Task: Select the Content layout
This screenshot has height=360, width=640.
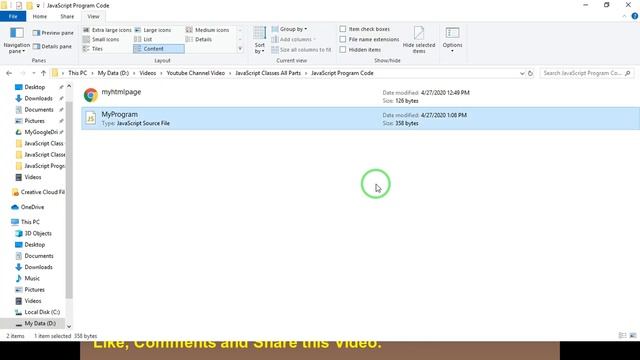Action: tap(158, 49)
